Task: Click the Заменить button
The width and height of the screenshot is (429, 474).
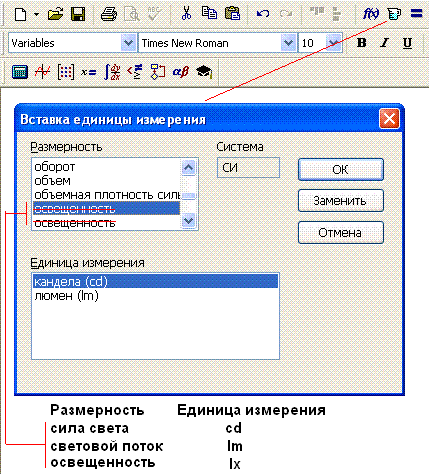Action: 341,201
